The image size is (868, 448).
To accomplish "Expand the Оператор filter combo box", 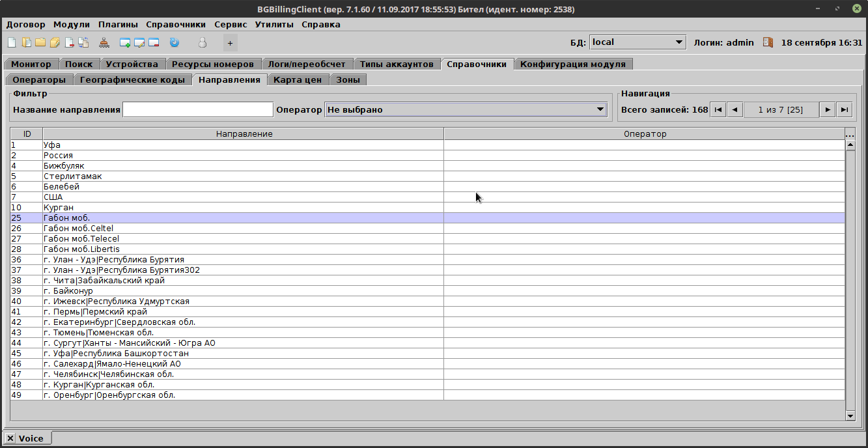I will tap(466, 110).
